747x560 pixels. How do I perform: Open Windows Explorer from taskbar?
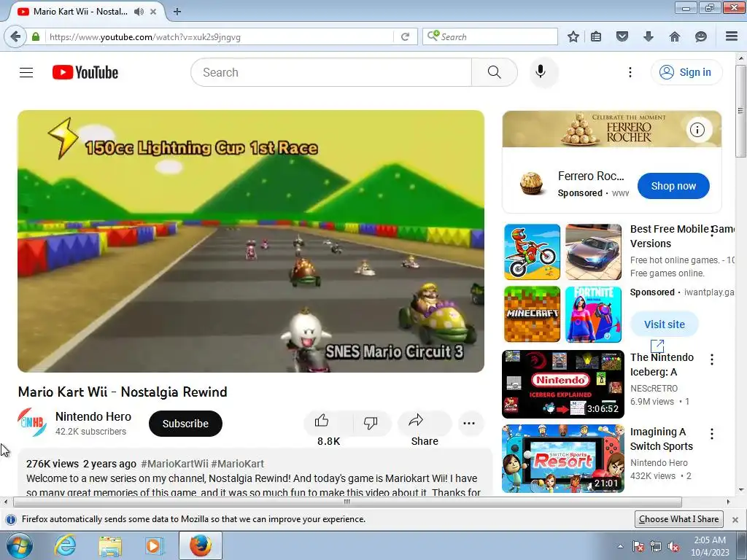click(x=110, y=545)
